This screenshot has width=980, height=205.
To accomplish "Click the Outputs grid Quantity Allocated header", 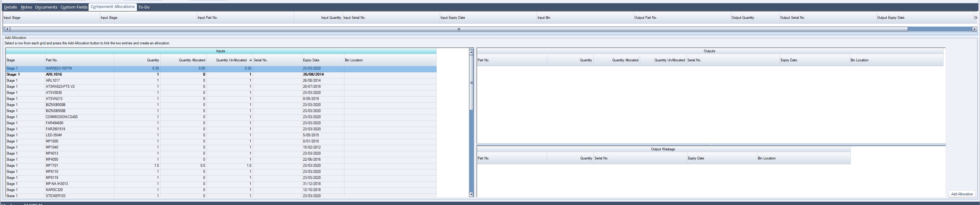I will (x=616, y=60).
